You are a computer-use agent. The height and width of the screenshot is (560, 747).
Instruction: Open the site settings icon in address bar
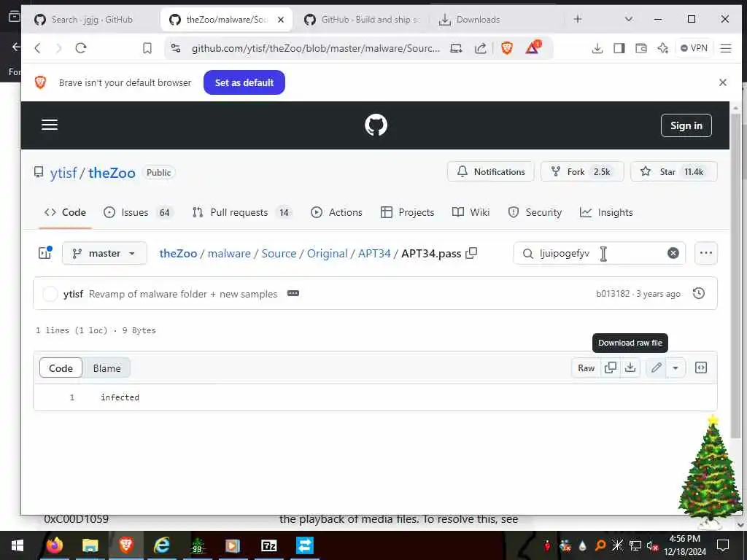176,48
